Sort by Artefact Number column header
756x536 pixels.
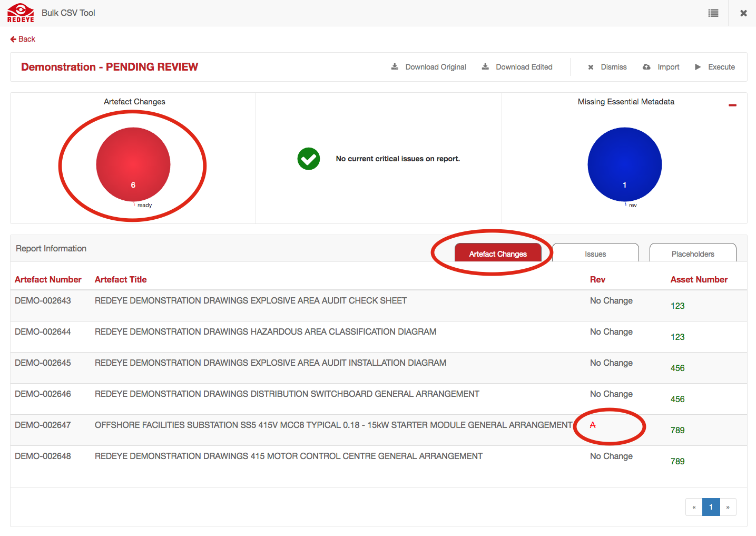click(x=48, y=279)
